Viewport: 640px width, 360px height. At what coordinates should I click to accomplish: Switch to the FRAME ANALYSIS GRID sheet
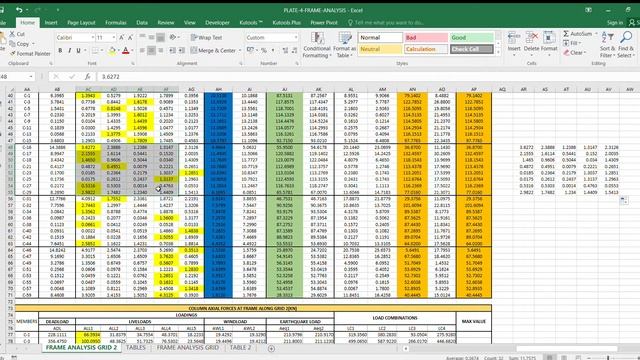(x=188, y=348)
